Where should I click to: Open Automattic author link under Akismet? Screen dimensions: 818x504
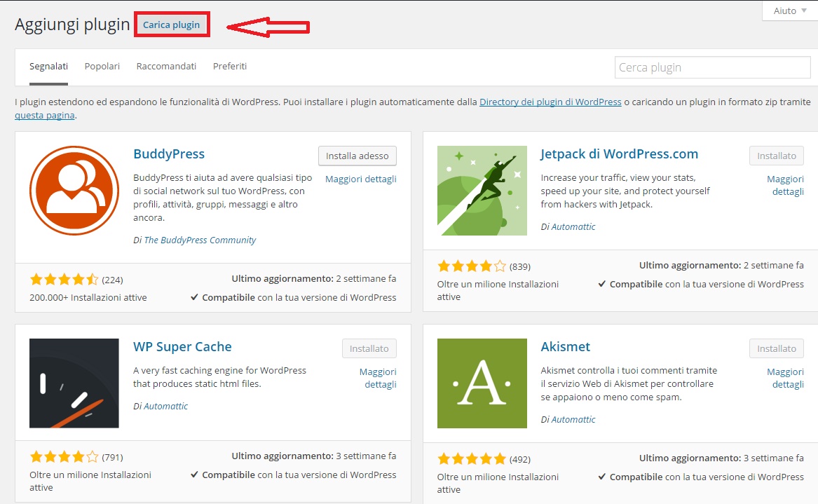tap(573, 419)
